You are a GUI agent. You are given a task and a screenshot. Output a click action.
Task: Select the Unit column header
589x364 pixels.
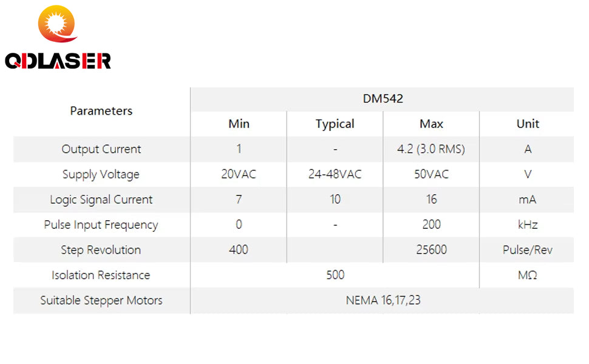click(527, 124)
